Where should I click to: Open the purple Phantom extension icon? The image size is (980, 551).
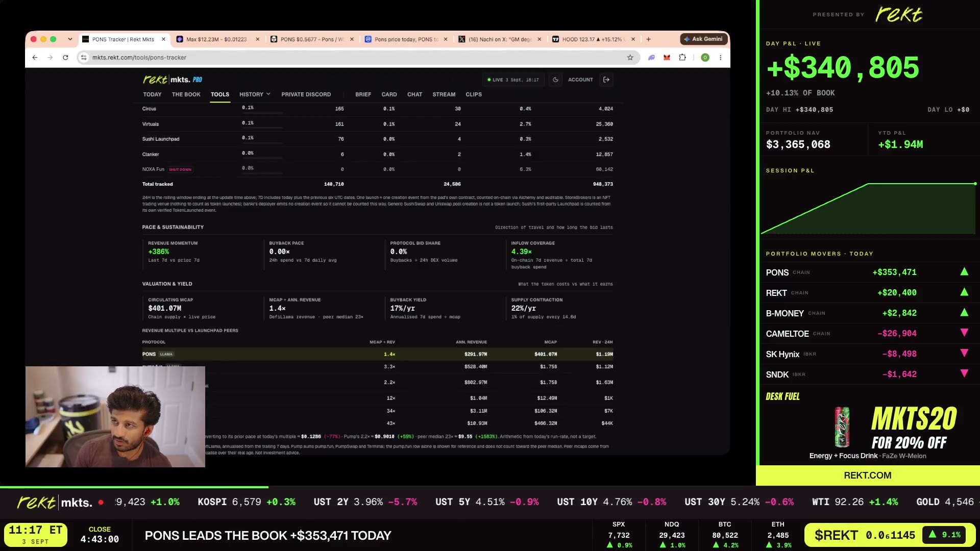(651, 58)
